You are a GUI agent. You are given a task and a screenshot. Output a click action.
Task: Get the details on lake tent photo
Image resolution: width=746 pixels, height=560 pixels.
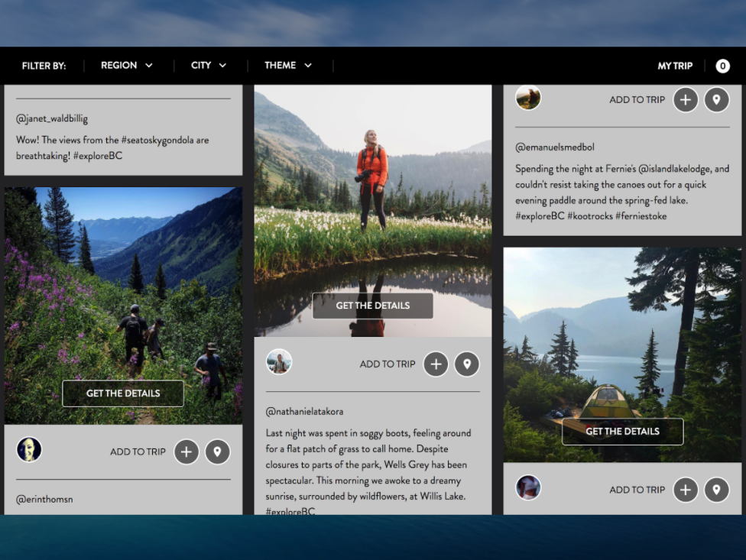pyautogui.click(x=622, y=432)
